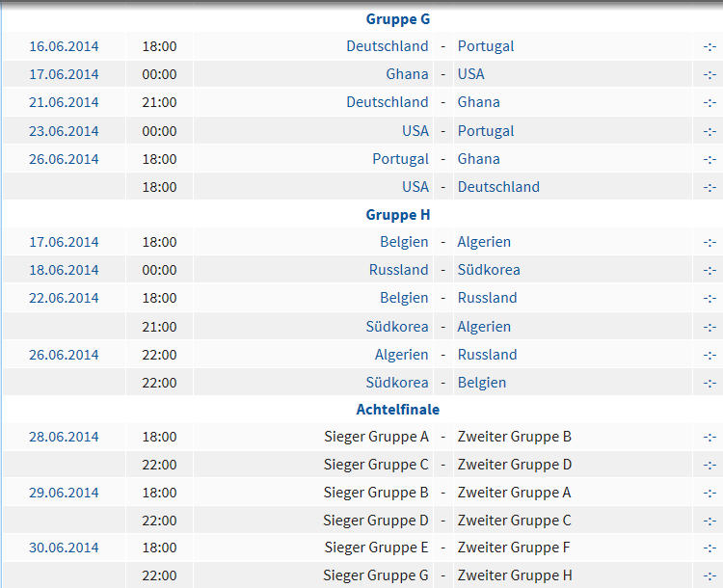The width and height of the screenshot is (723, 588).
Task: Select Ghana in the Ghana - USA row
Action: pos(407,74)
